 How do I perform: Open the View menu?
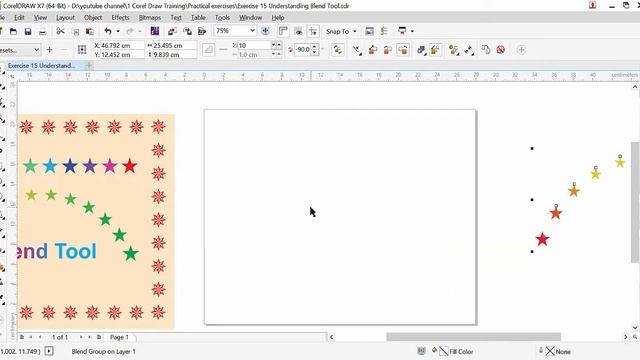pos(40,18)
